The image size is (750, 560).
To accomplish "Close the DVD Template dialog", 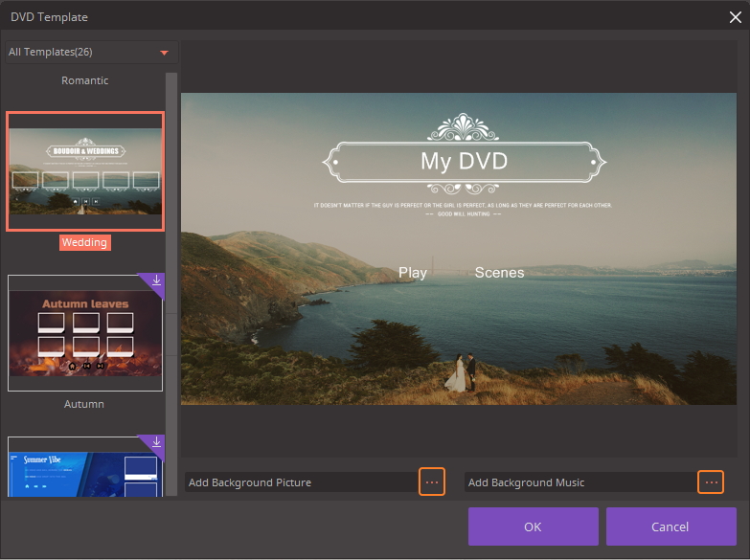I will 736,17.
